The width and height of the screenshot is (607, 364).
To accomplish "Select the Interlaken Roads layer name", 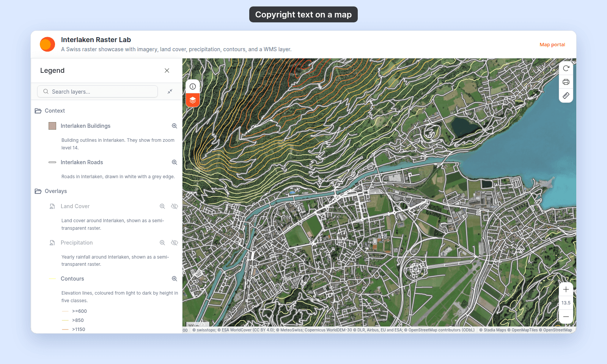I will click(x=82, y=162).
